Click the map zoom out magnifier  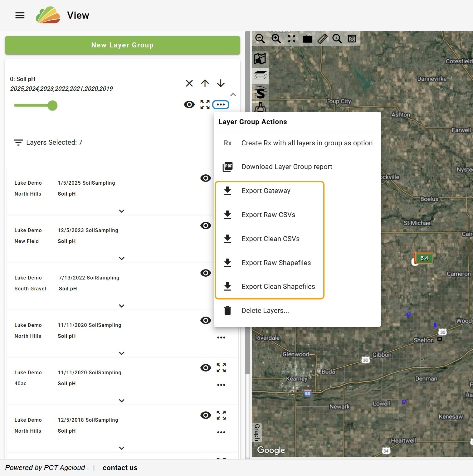coord(260,39)
